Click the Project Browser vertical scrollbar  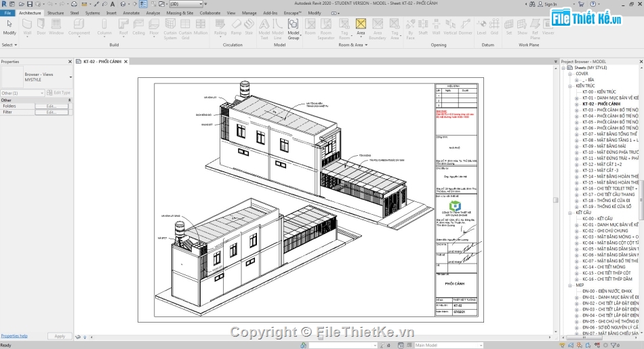pos(641,201)
